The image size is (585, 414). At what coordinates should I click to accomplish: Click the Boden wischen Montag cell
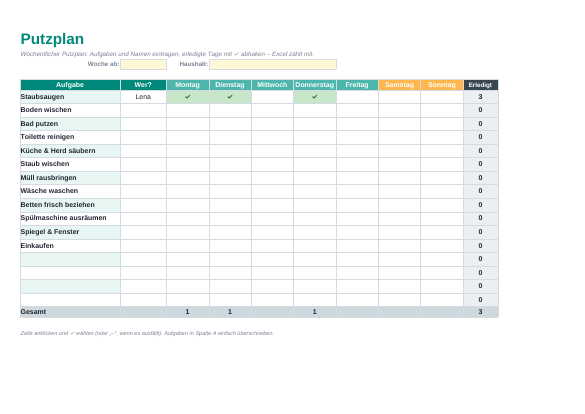(x=188, y=110)
